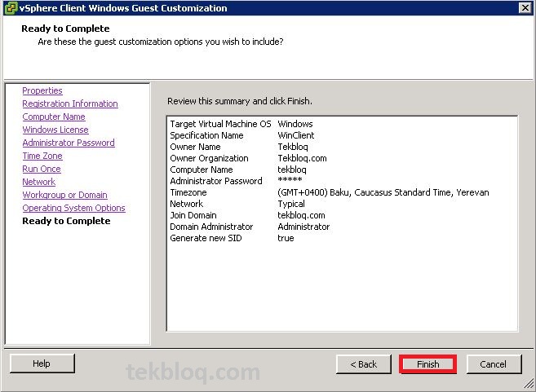Open Administrator Password step link
This screenshot has width=536, height=392.
pos(69,143)
